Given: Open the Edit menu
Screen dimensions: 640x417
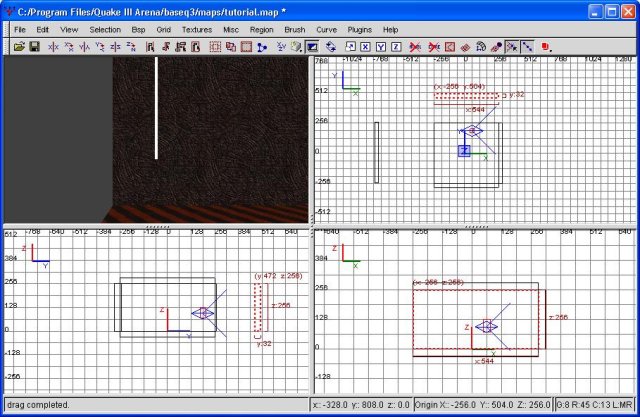Looking at the screenshot, I should pos(42,30).
